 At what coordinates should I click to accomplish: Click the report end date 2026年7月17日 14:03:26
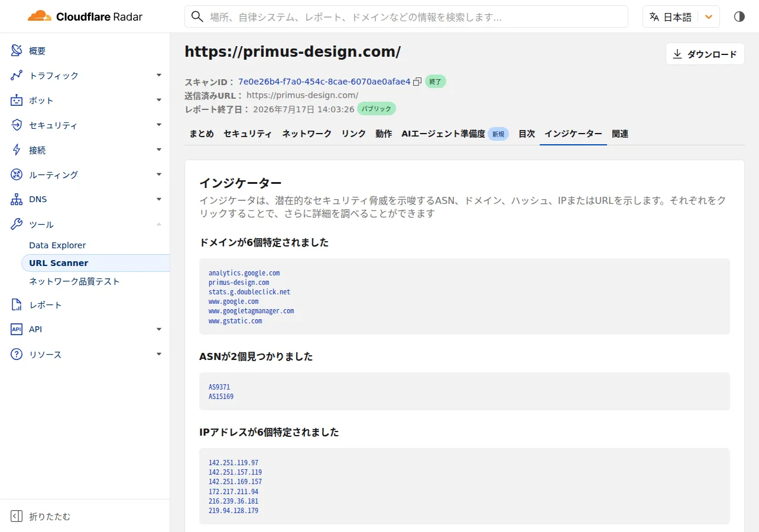303,109
